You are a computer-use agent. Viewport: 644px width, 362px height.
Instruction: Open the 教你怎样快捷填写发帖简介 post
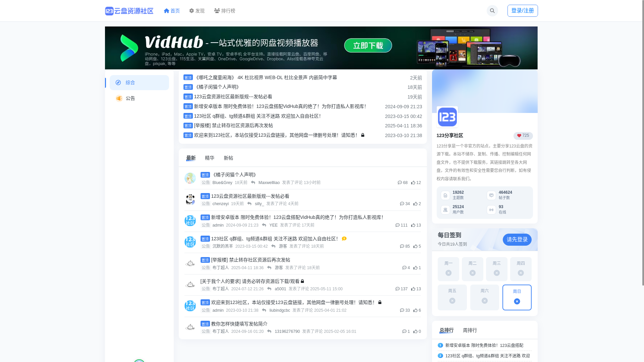(x=239, y=324)
